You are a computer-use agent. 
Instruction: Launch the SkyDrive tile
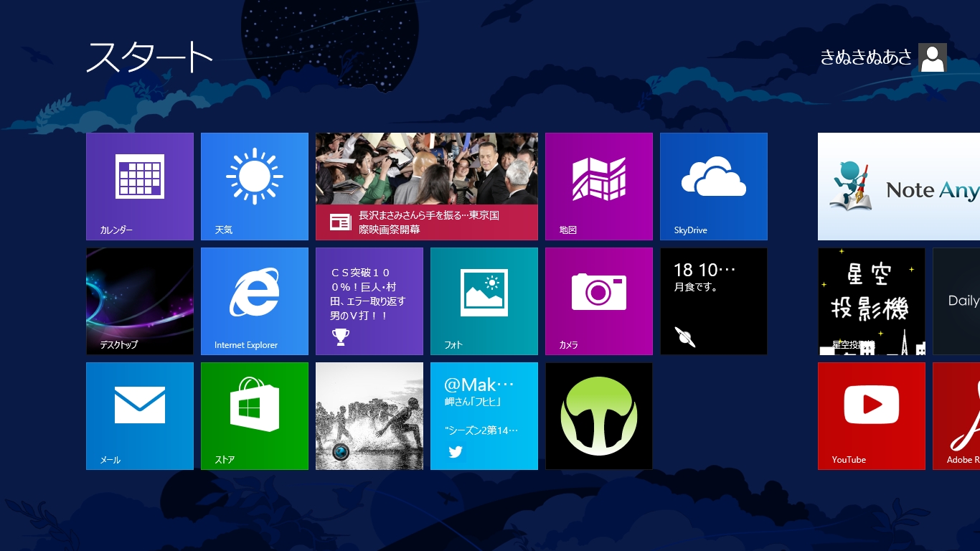714,187
